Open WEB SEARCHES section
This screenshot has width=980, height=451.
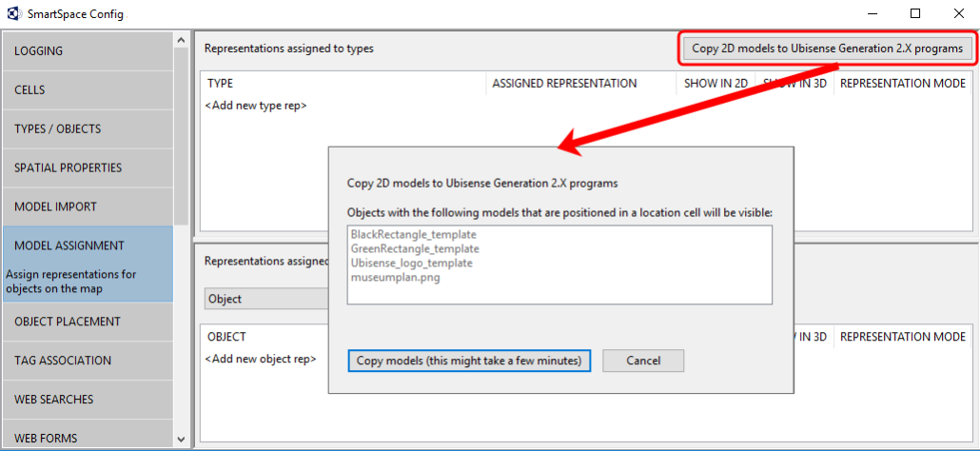point(88,400)
